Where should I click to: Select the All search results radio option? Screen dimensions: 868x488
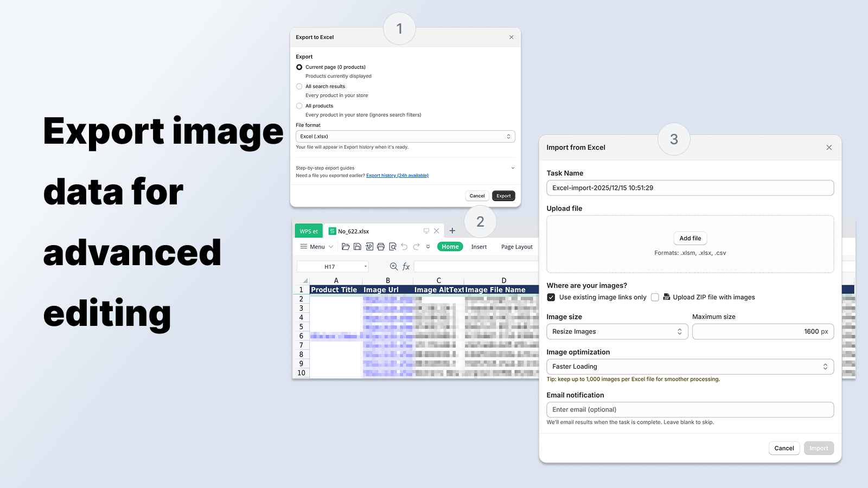(x=299, y=87)
